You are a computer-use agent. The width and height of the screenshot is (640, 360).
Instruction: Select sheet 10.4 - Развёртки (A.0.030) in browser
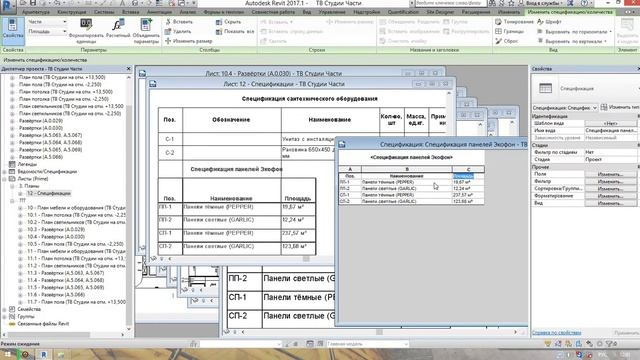(56, 237)
